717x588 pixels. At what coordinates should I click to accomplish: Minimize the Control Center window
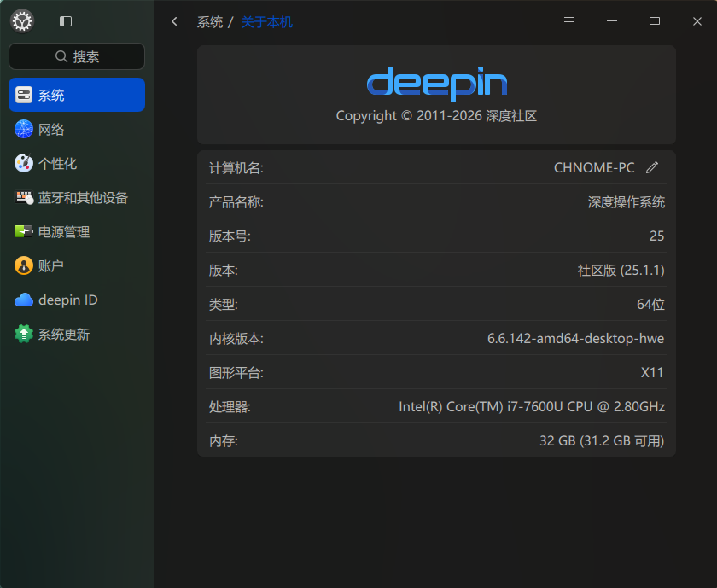coord(612,21)
